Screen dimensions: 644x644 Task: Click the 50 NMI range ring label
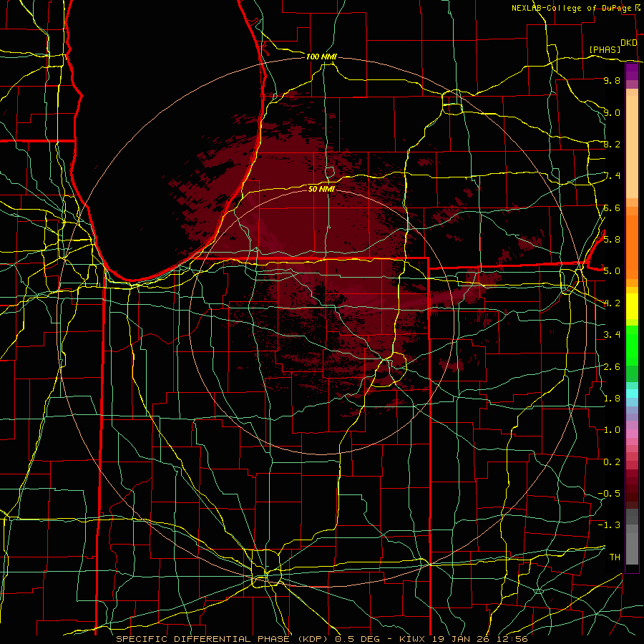tap(321, 189)
